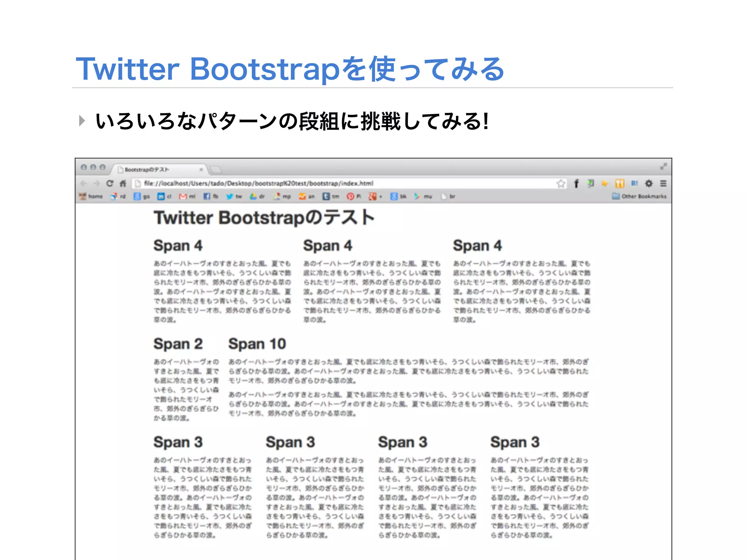Open the 'dr' Google Drive bookmark
The image size is (747, 560).
tap(257, 197)
